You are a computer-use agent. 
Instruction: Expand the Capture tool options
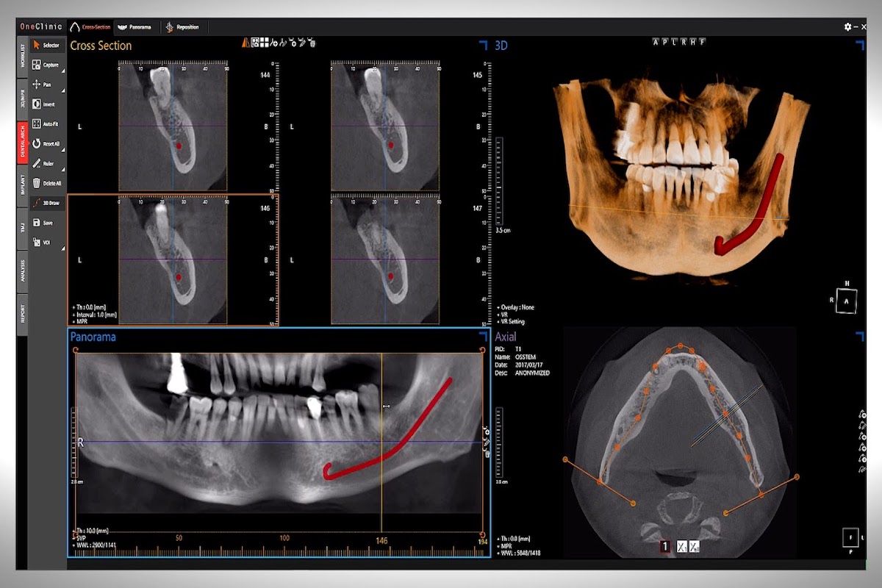pyautogui.click(x=62, y=71)
